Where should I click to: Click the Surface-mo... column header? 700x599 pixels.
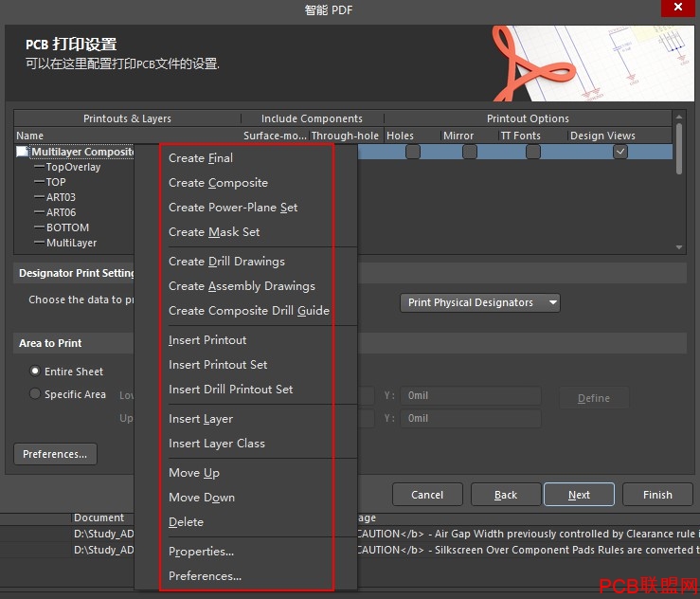click(275, 136)
